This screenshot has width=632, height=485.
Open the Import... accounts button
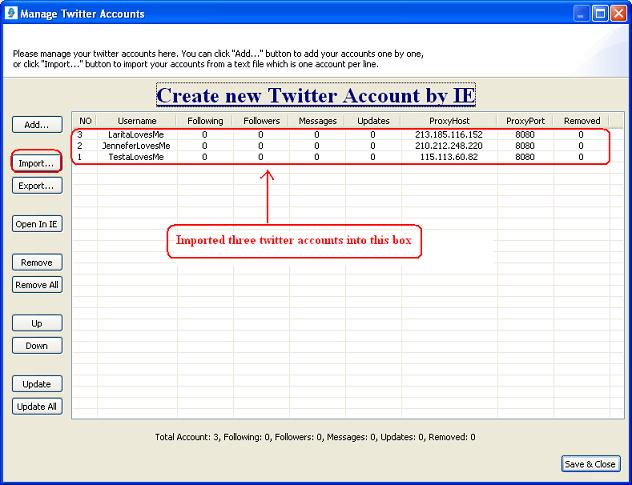point(37,163)
